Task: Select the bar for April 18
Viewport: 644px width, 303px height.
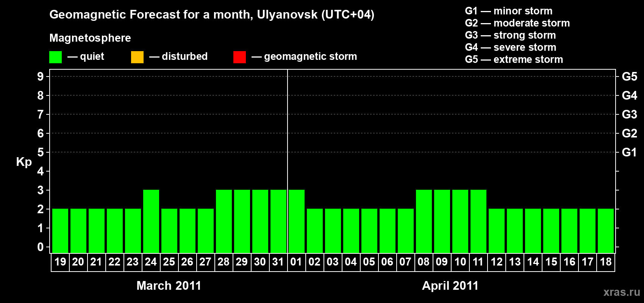Action: coord(606,231)
